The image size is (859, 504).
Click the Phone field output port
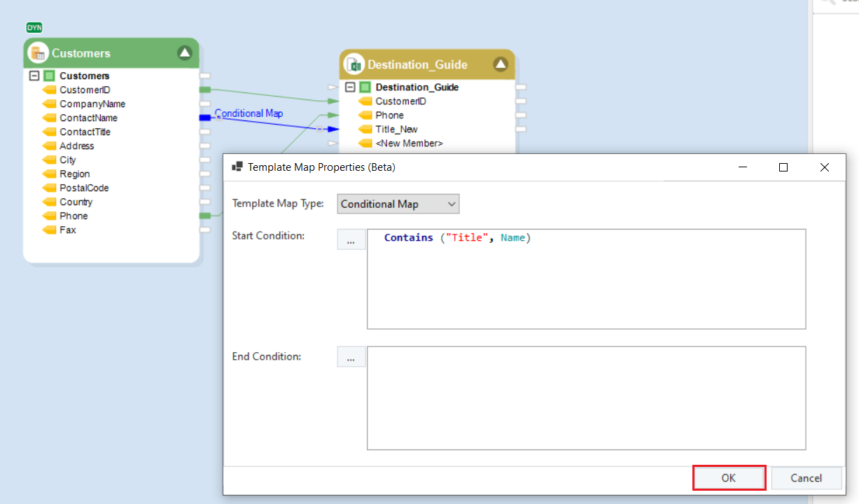pyautogui.click(x=205, y=216)
